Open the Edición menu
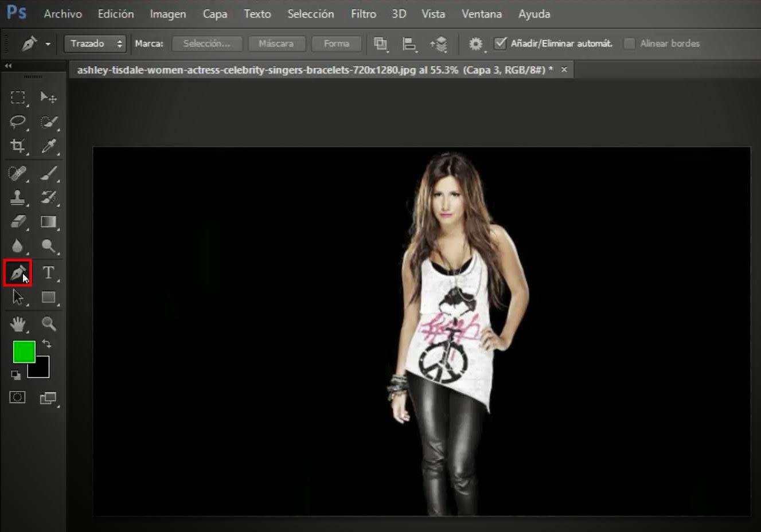 (116, 14)
